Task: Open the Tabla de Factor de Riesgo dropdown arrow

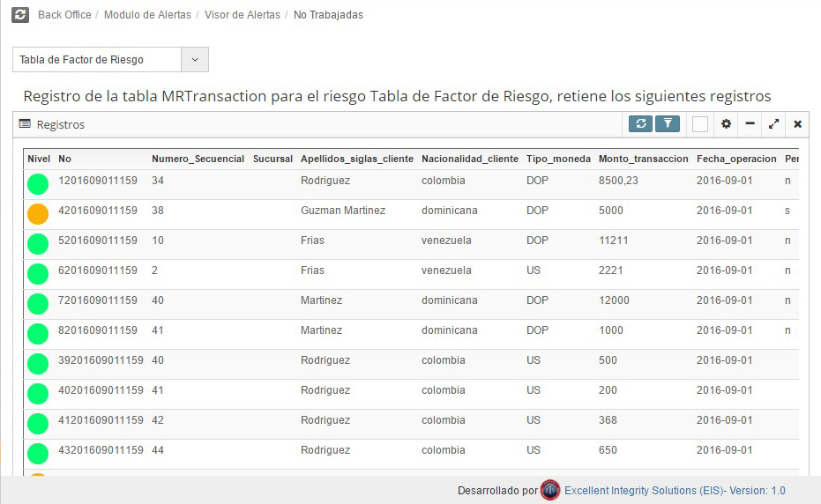Action: [195, 60]
